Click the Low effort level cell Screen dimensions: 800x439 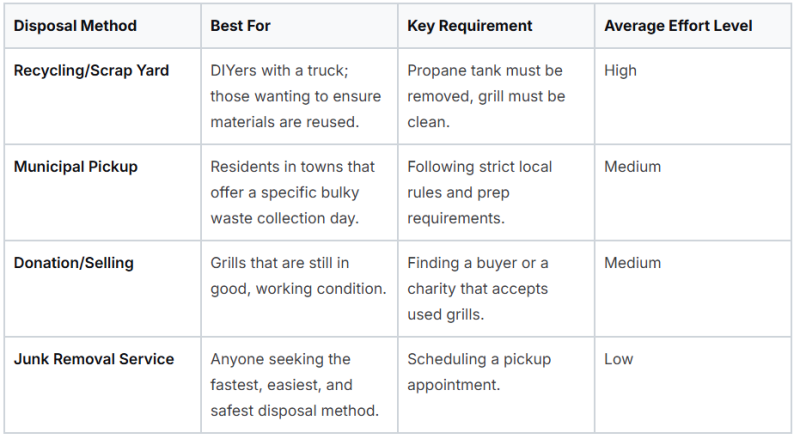(x=618, y=359)
